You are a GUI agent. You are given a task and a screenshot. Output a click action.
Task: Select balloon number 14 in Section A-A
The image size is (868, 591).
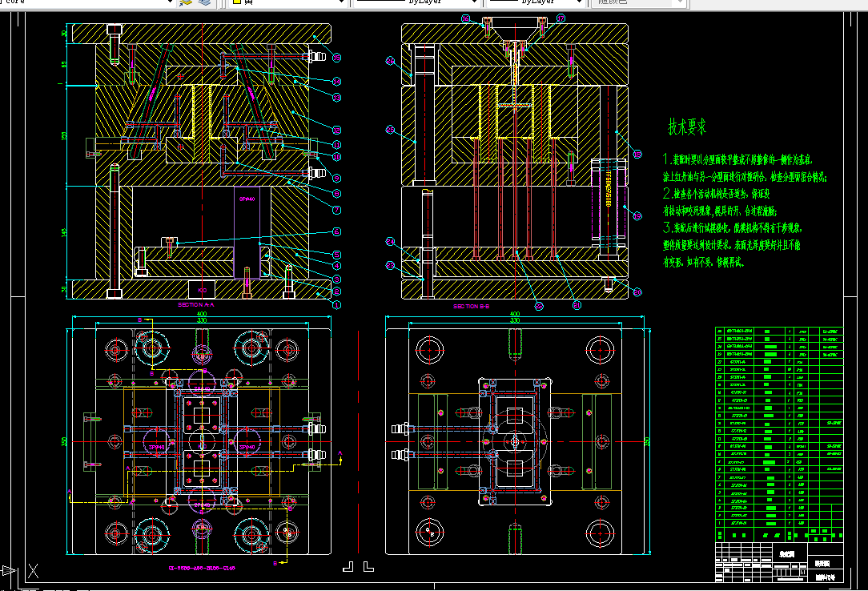click(336, 82)
